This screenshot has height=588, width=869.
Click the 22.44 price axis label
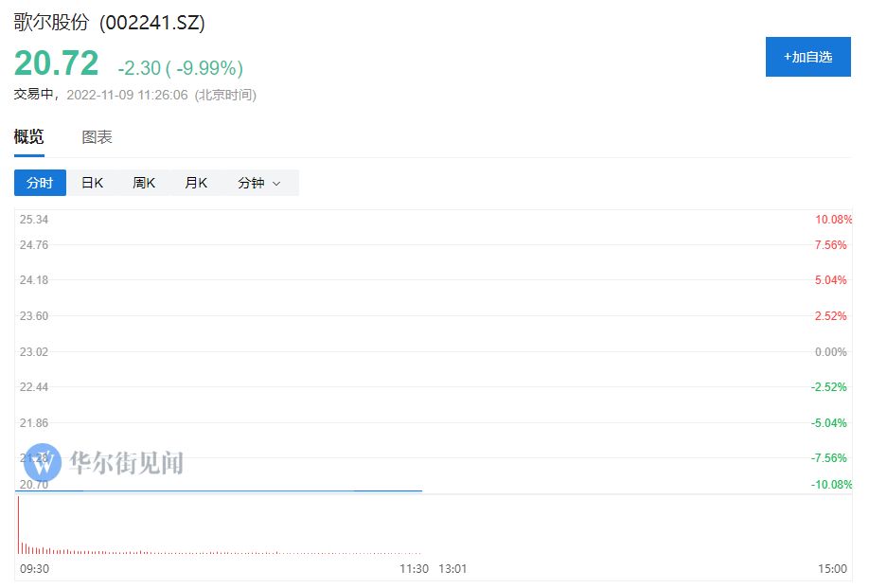tap(34, 387)
